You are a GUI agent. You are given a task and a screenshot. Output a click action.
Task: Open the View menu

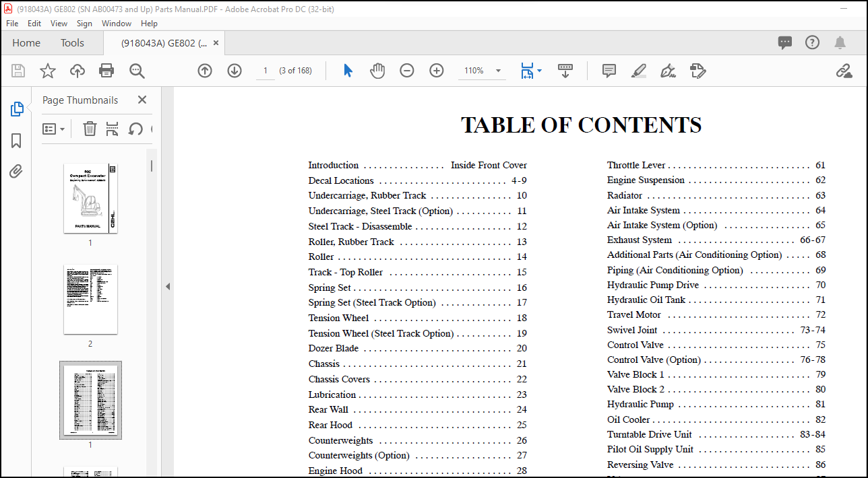59,23
